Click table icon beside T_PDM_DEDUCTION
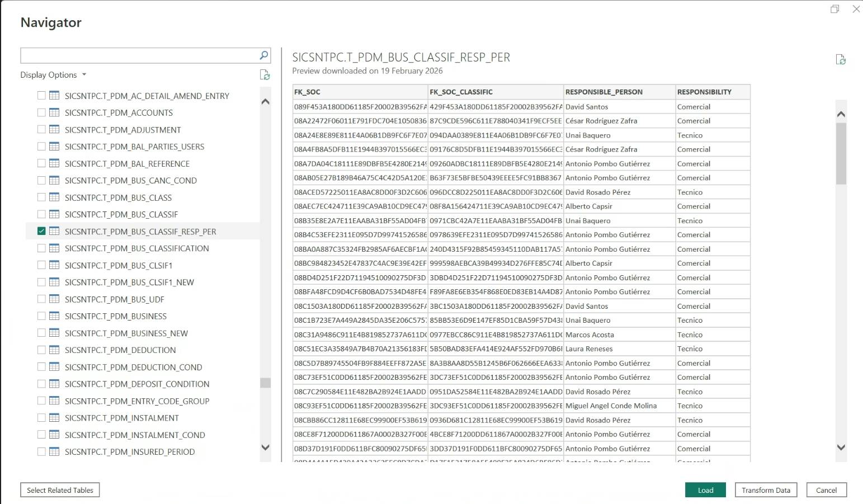The height and width of the screenshot is (504, 863). pyautogui.click(x=54, y=350)
